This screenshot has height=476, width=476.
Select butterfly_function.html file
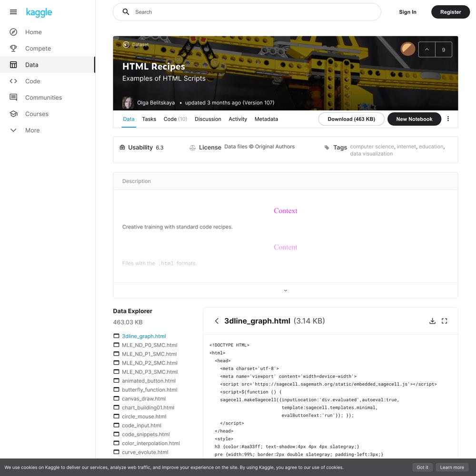(x=149, y=389)
